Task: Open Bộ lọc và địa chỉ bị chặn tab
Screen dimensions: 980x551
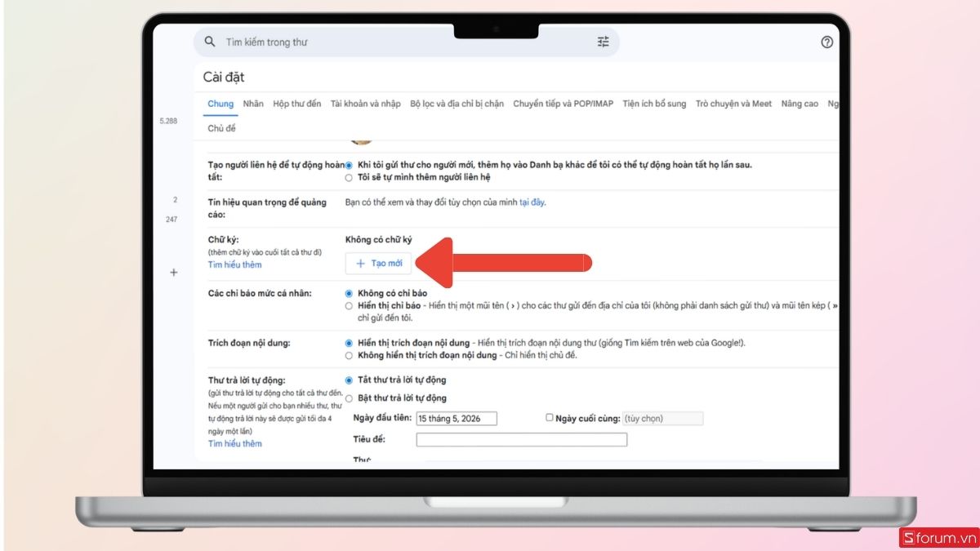Action: point(457,104)
